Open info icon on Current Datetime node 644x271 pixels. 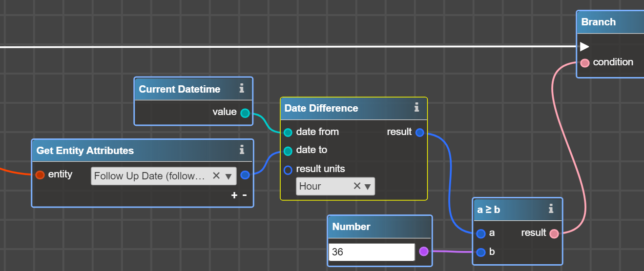tap(242, 89)
